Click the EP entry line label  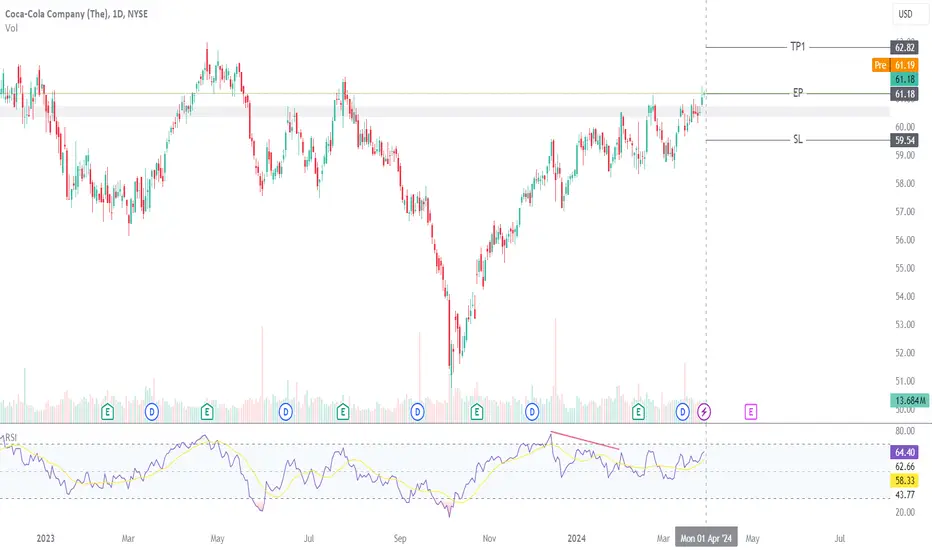click(798, 93)
